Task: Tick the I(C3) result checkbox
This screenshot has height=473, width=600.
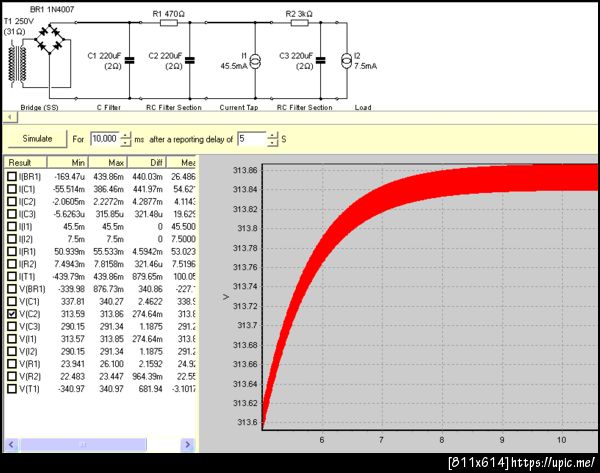Action: 12,214
